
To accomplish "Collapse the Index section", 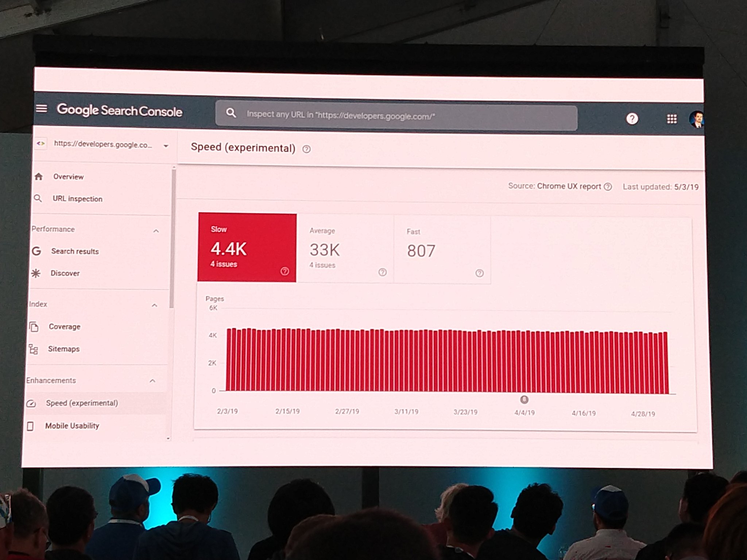I will tap(155, 305).
